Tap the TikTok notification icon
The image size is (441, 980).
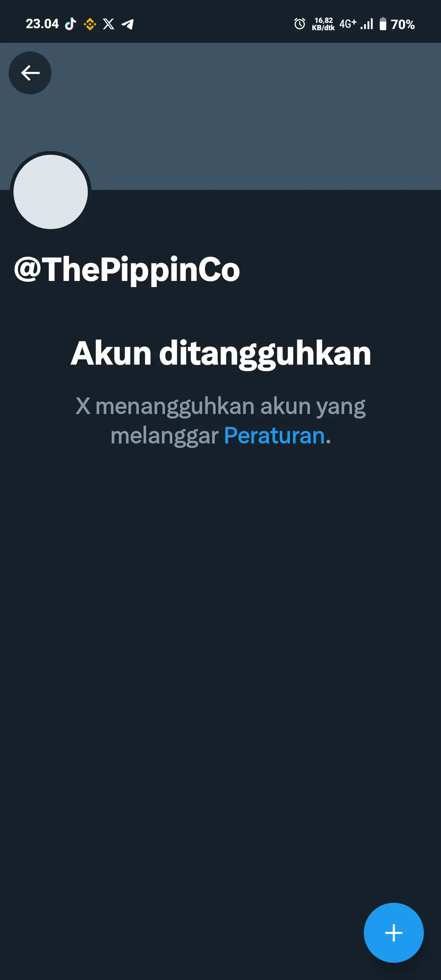[x=71, y=24]
